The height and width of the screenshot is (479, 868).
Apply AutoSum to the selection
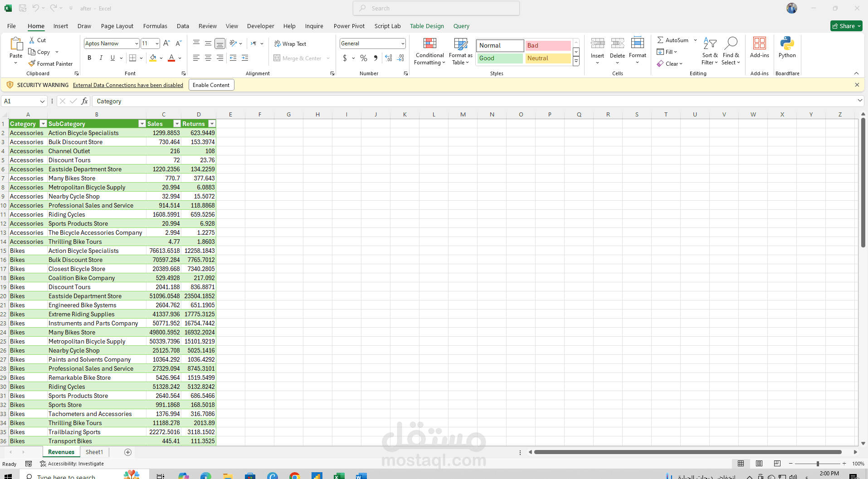coord(673,40)
